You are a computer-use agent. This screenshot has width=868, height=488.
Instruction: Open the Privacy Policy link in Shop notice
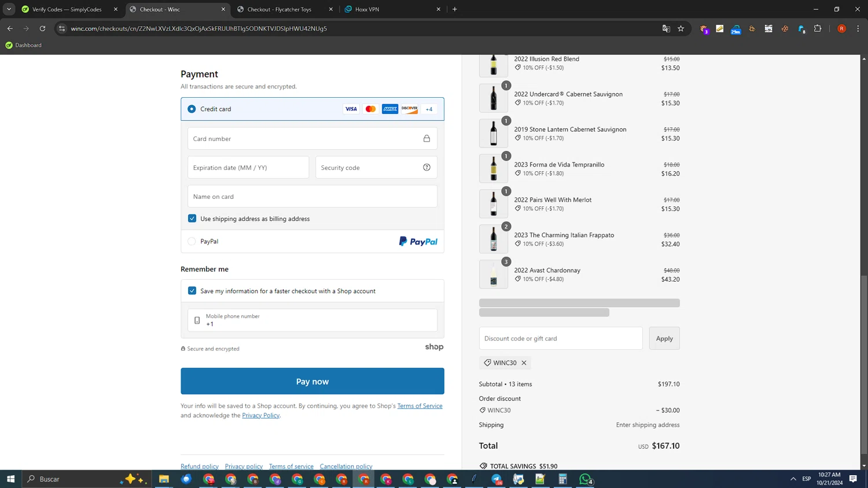260,415
